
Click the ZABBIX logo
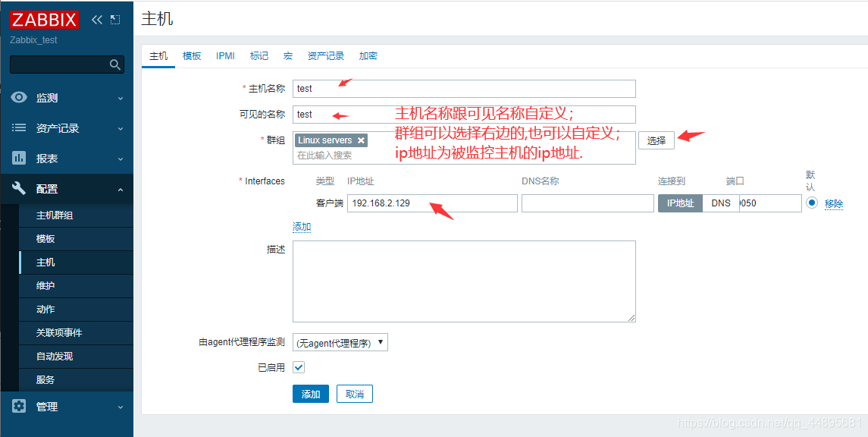tap(44, 20)
